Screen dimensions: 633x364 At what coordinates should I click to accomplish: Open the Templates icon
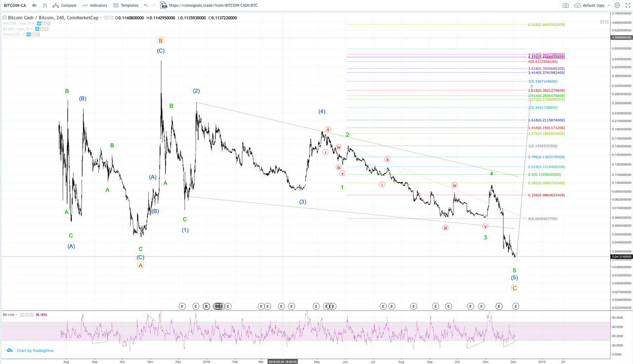click(116, 5)
